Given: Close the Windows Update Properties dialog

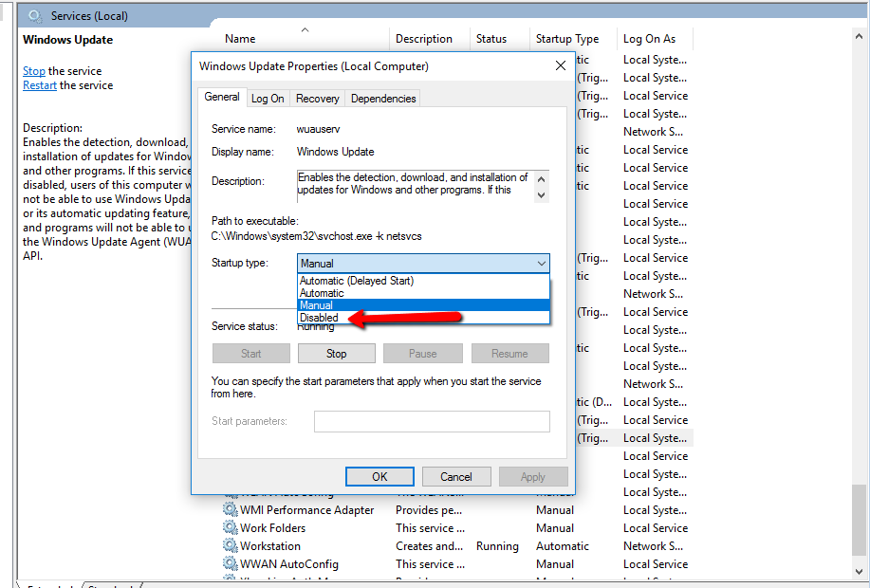Looking at the screenshot, I should [561, 66].
